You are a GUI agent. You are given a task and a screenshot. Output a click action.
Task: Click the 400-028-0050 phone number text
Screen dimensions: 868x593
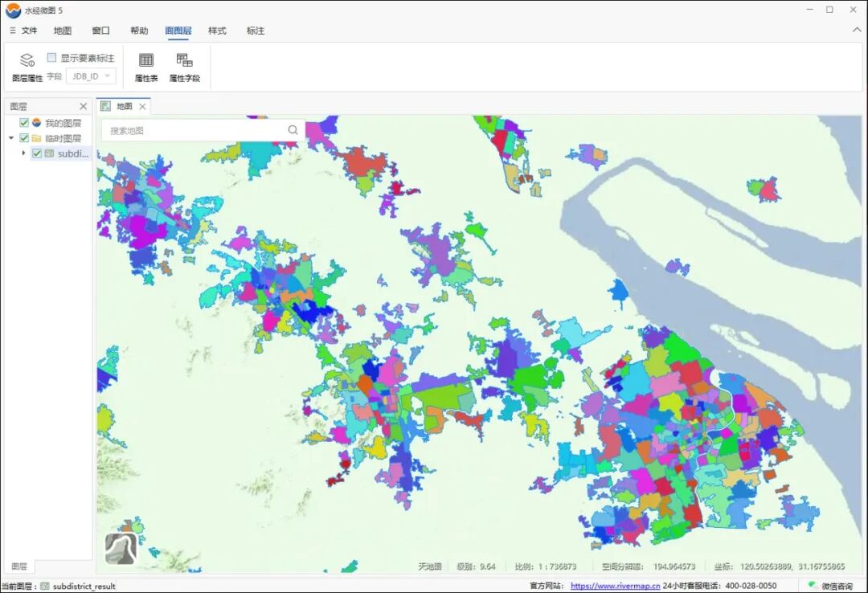pyautogui.click(x=751, y=586)
